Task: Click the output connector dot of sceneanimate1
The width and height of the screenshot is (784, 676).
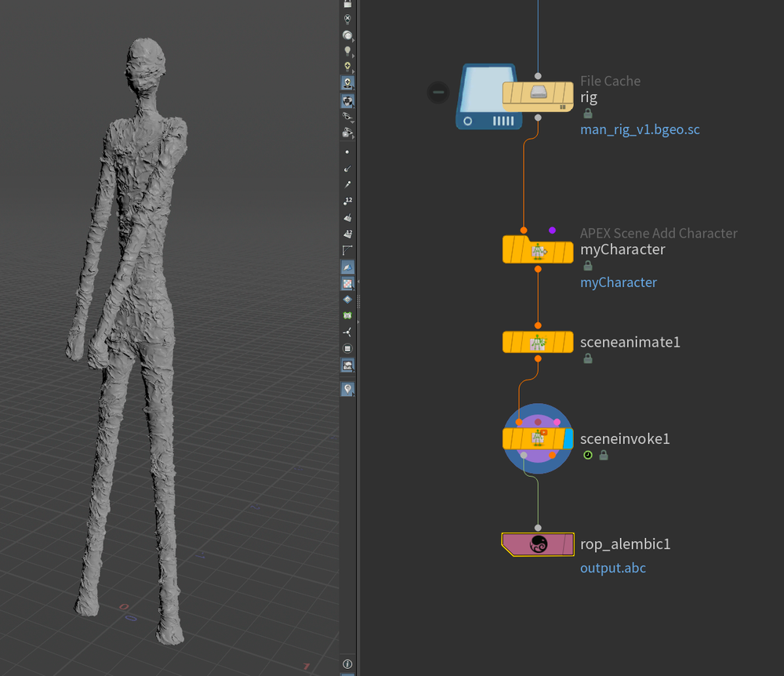Action: [538, 358]
